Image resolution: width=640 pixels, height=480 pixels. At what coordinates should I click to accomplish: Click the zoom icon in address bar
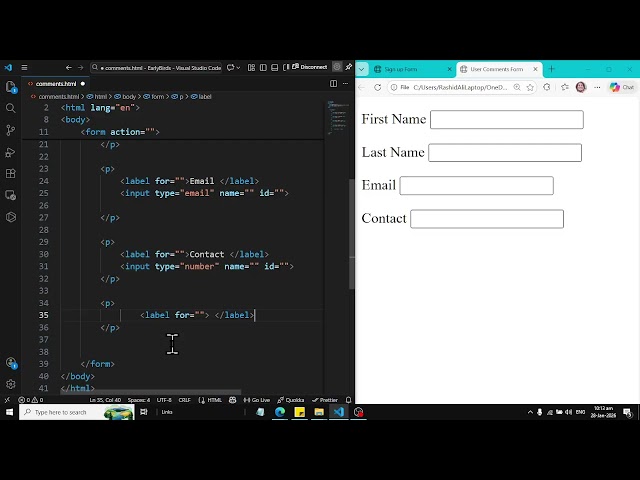517,87
